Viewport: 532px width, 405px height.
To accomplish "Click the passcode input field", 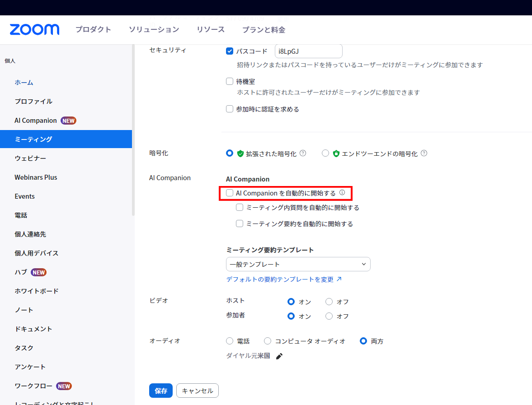I will click(x=308, y=51).
